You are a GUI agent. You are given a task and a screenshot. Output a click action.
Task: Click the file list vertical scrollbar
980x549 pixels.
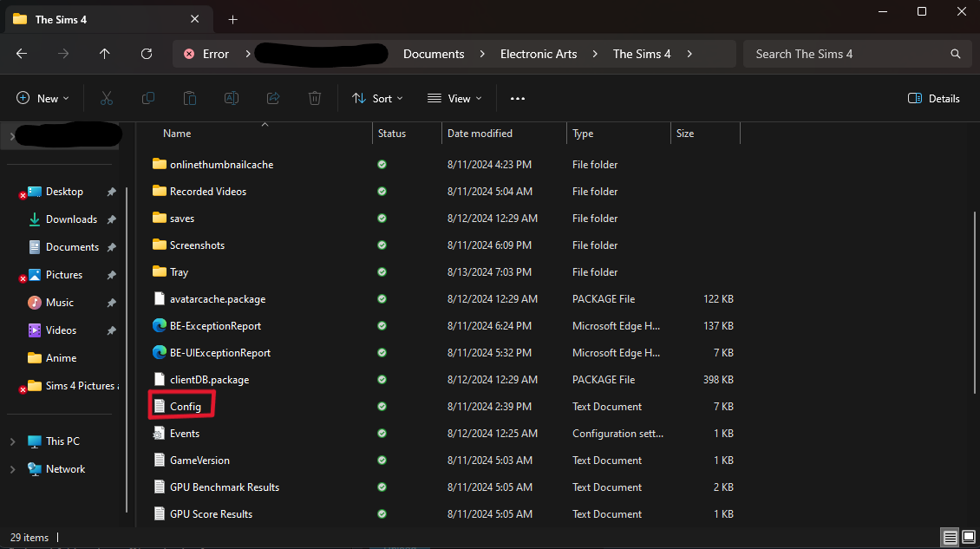pos(975,303)
